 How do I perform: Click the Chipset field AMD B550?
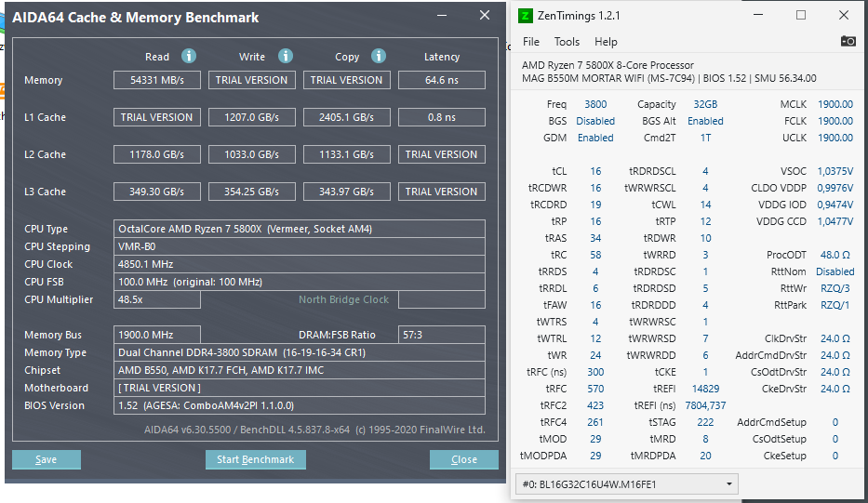click(300, 370)
